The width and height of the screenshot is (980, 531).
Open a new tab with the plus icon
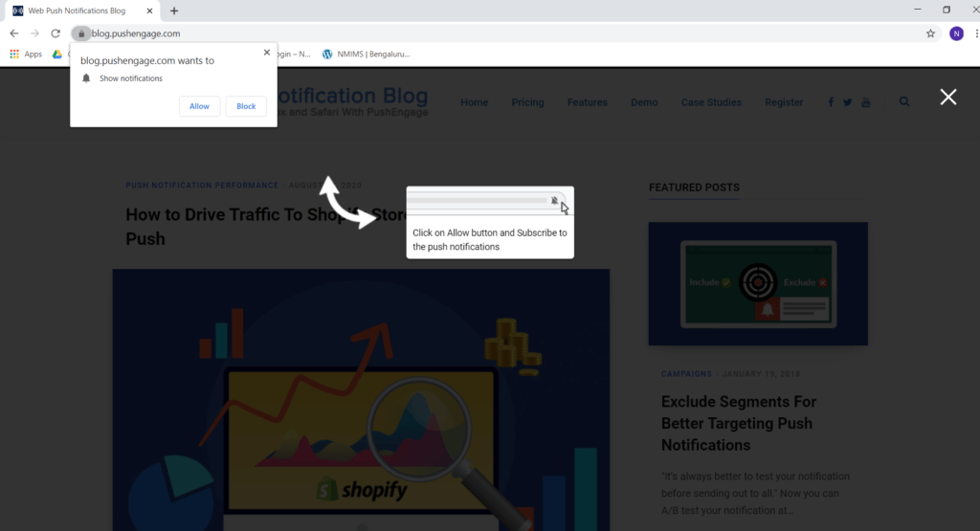174,11
